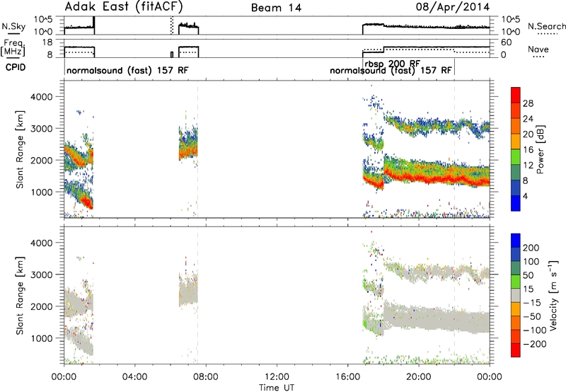Click the 'Power [dB]' colorbar label
566x392 pixels.
pos(541,149)
